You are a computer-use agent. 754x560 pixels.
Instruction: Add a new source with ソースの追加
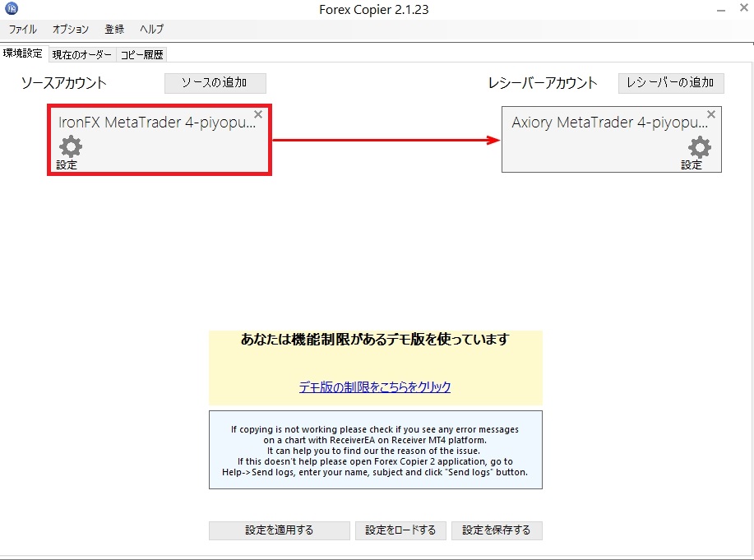(x=215, y=83)
